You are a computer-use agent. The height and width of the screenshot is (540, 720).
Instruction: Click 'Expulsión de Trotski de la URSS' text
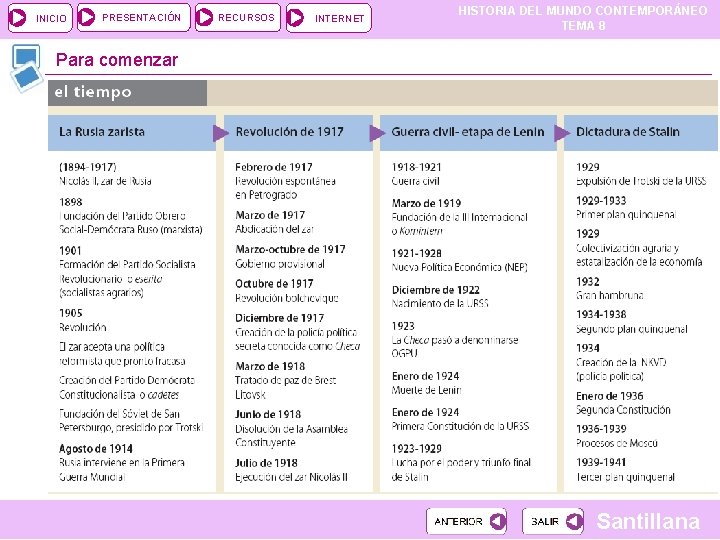coord(641,181)
